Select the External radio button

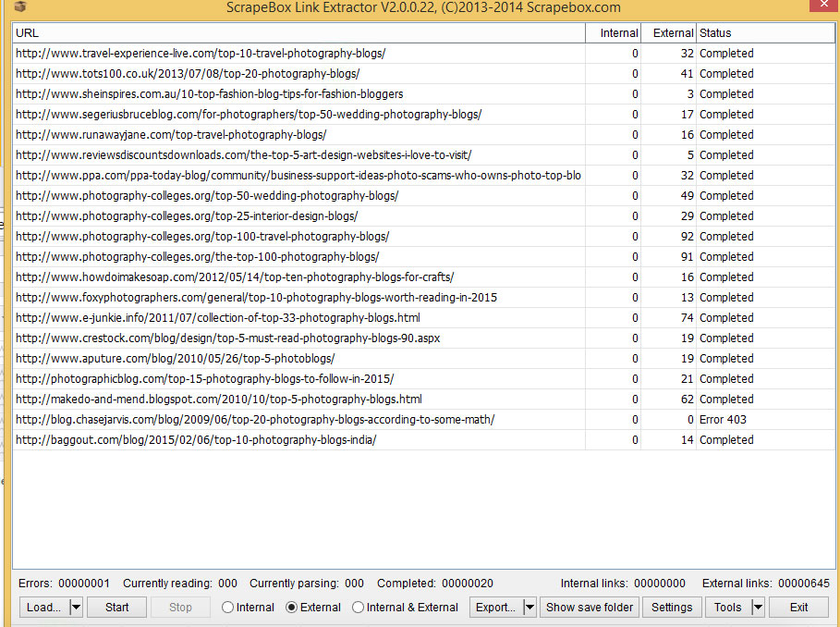click(x=292, y=608)
